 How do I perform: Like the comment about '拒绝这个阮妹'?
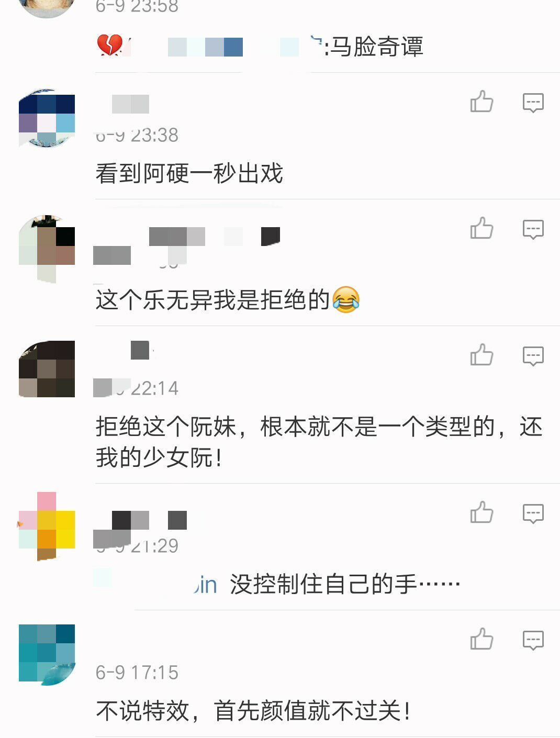[481, 355]
